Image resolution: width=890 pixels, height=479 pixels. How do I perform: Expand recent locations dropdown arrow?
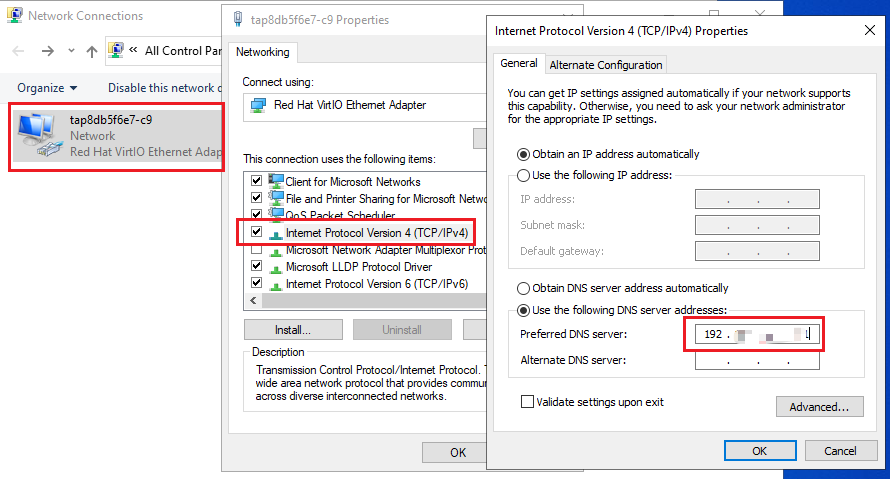click(x=71, y=51)
